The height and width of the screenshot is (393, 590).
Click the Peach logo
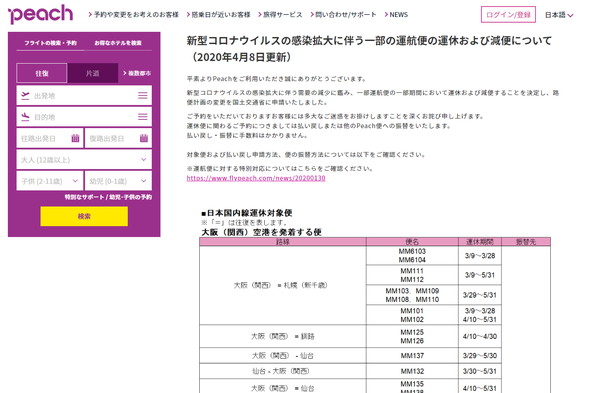[40, 14]
